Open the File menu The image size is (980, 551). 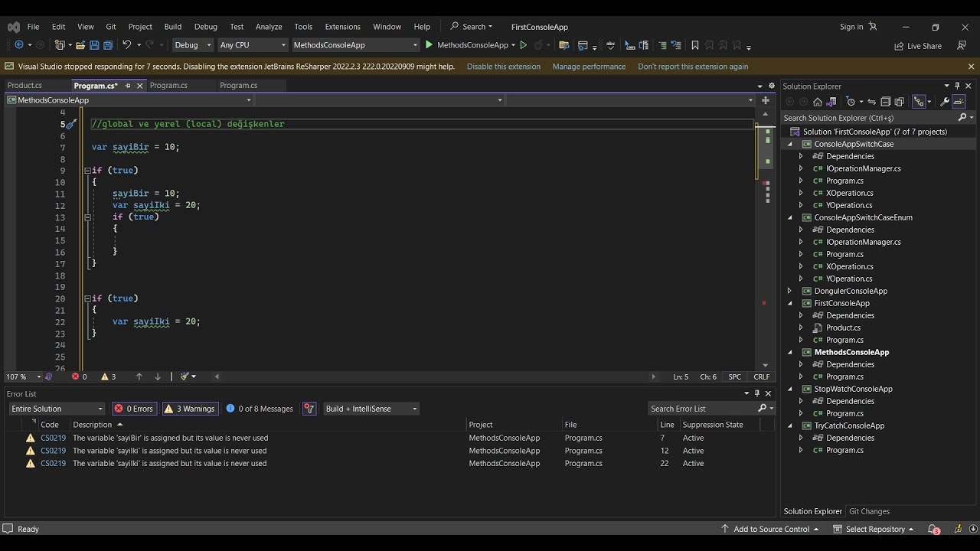[x=34, y=27]
